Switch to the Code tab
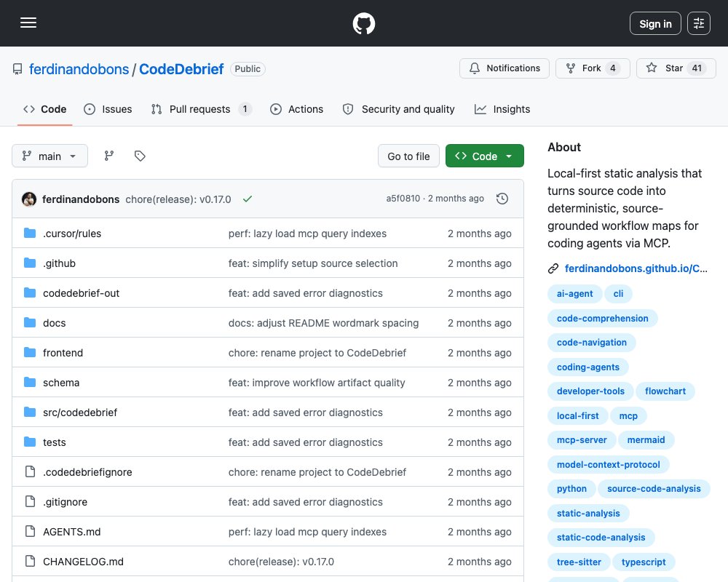Image resolution: width=728 pixels, height=582 pixels. (x=45, y=109)
